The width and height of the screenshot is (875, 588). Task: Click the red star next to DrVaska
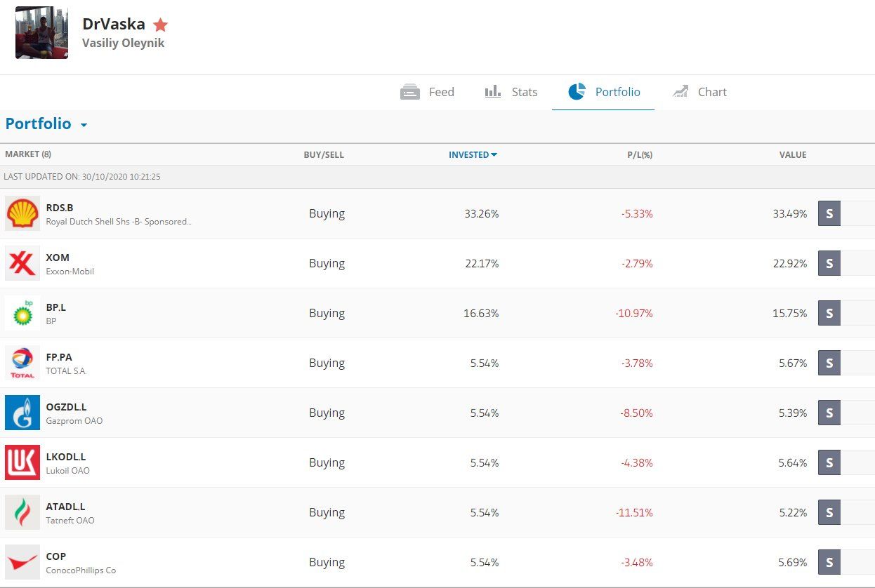161,25
